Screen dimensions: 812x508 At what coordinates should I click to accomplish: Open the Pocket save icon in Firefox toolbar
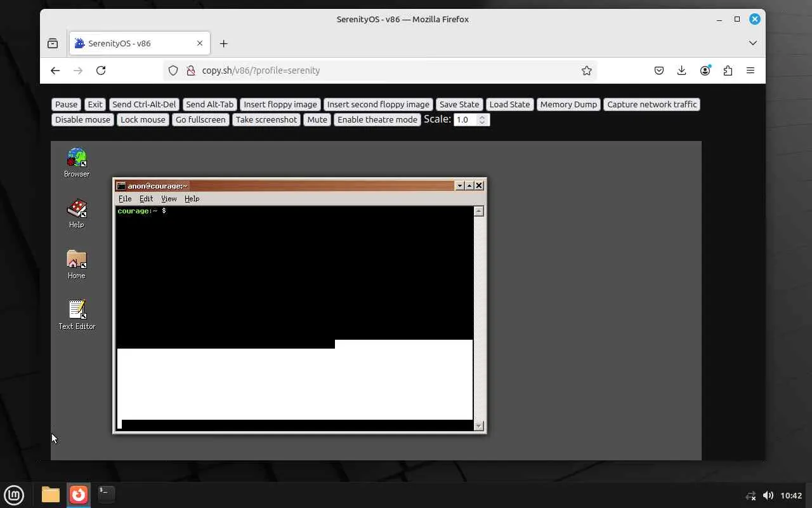pyautogui.click(x=659, y=70)
